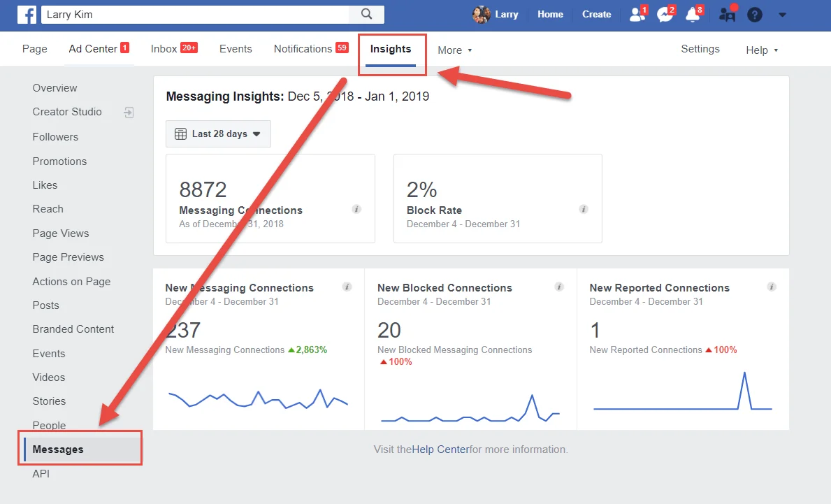Open Messenger chat icon
Screen dimensions: 831x504
[665, 14]
